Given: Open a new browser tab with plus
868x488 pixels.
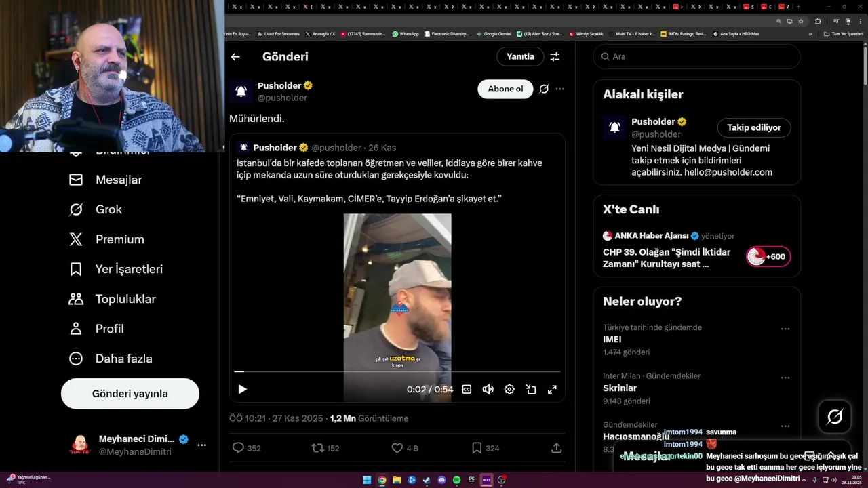Looking at the screenshot, I should click(x=800, y=7).
